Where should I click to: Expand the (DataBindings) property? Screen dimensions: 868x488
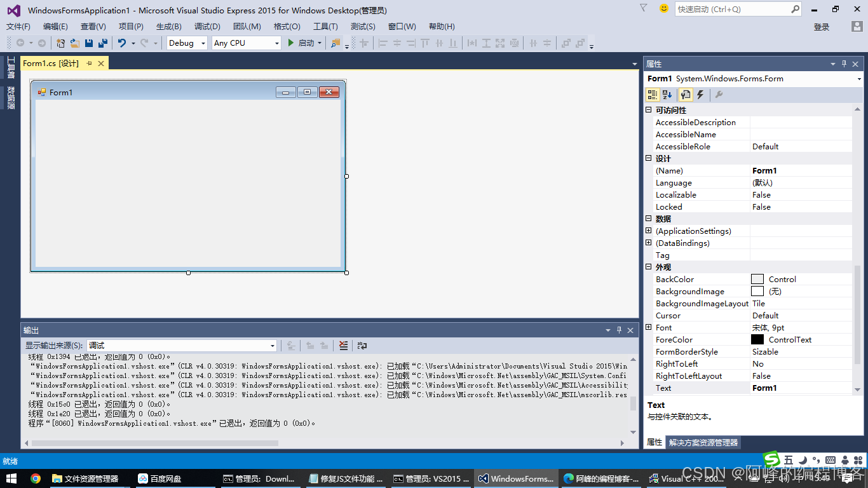click(649, 243)
